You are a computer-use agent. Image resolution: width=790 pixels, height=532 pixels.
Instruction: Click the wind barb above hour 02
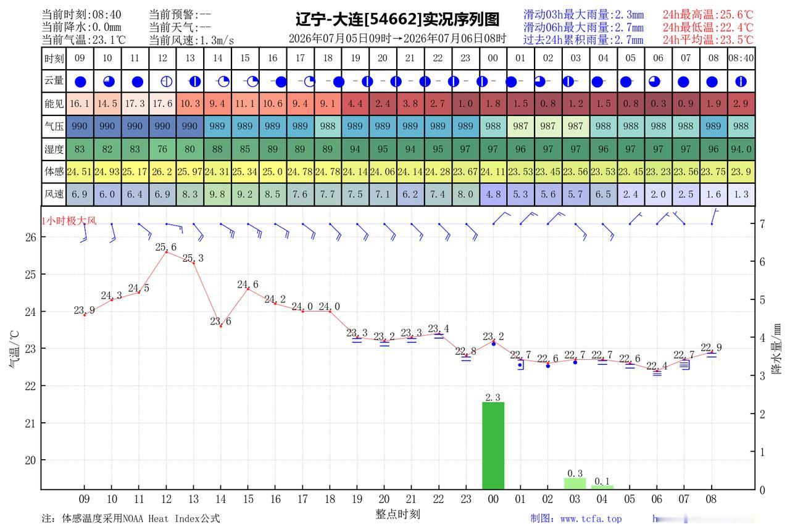[x=556, y=218]
